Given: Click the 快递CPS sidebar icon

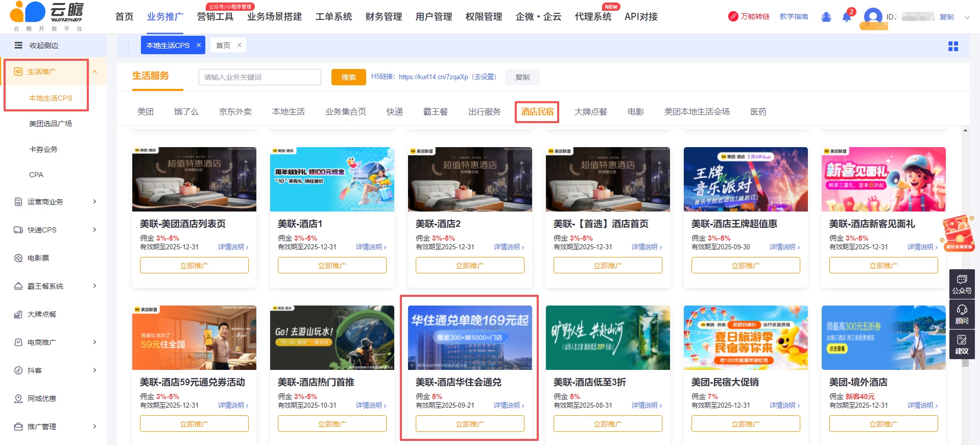Looking at the screenshot, I should [x=18, y=230].
